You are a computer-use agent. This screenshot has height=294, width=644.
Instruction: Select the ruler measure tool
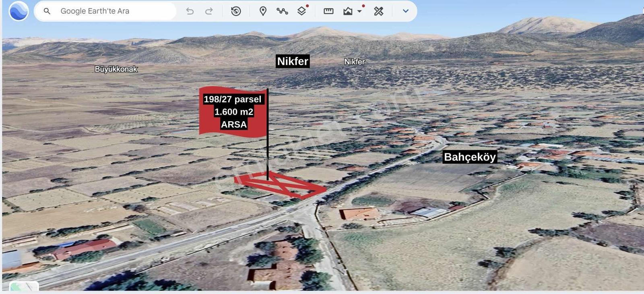(x=328, y=11)
